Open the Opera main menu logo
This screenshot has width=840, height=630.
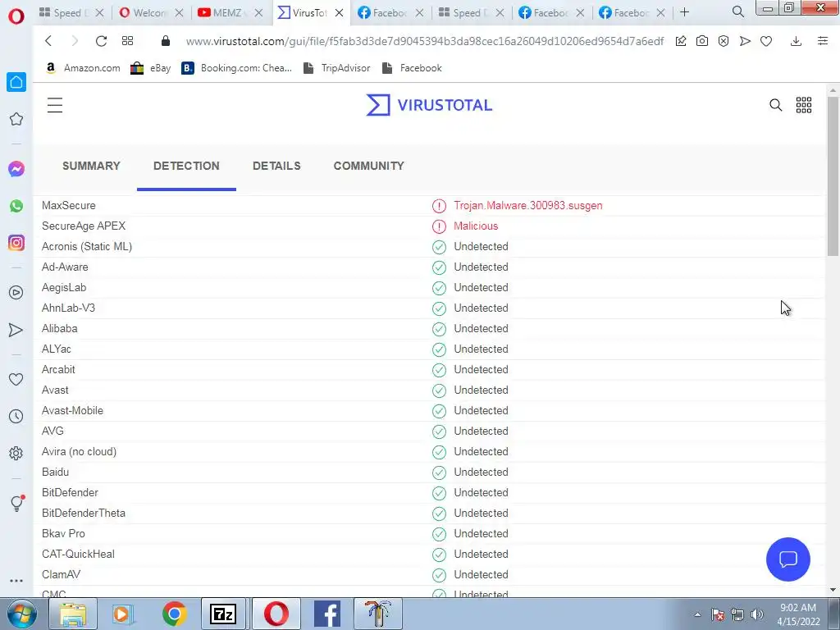point(16,16)
